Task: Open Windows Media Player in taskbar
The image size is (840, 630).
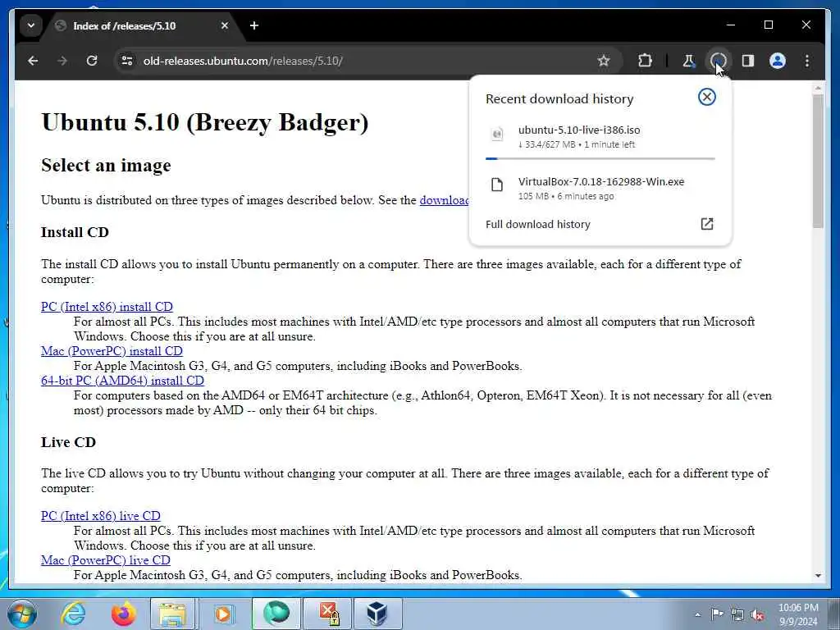Action: [x=222, y=614]
